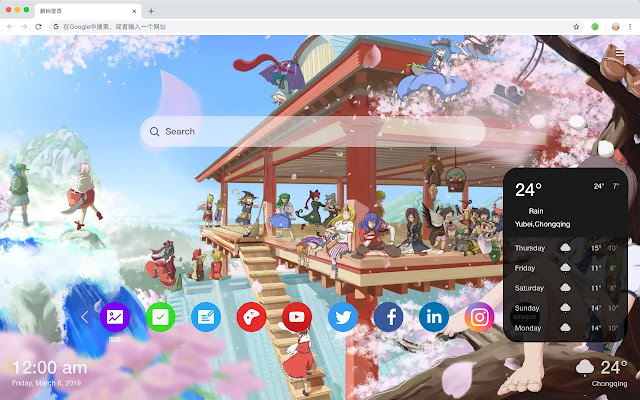
Task: Click the Yubei,Chongqing location text
Action: point(542,224)
